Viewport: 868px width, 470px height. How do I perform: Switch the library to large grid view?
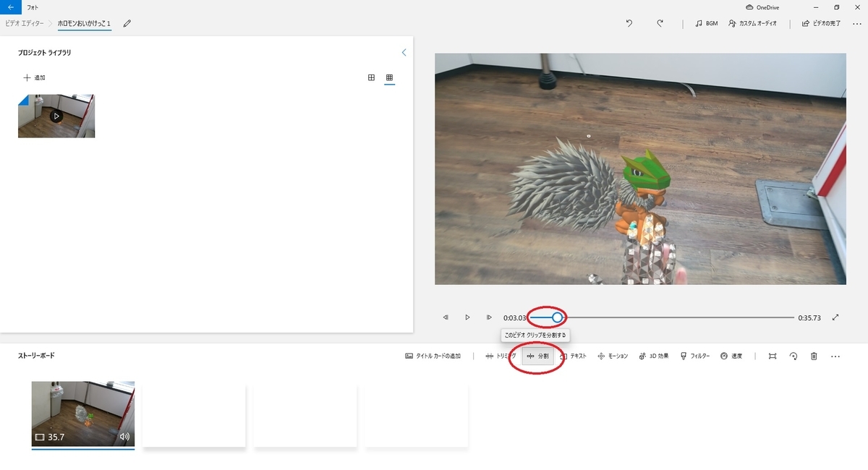(371, 77)
